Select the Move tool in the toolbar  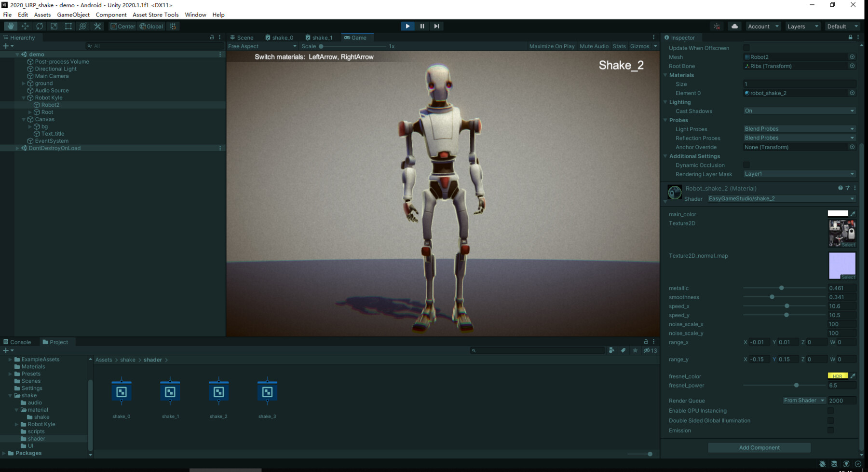25,26
